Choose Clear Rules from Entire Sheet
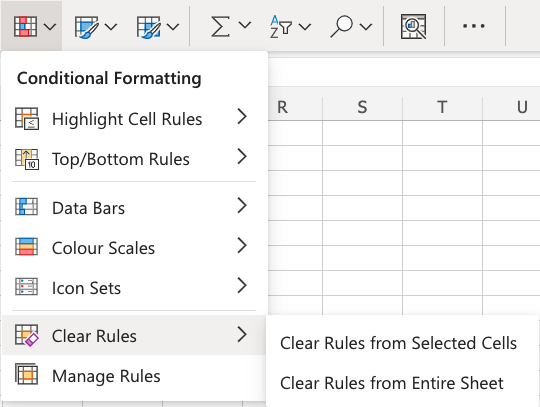540x407 pixels. [392, 383]
